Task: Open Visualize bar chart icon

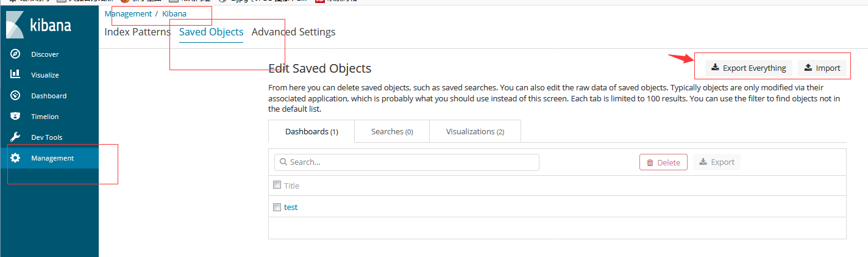Action: [16, 74]
